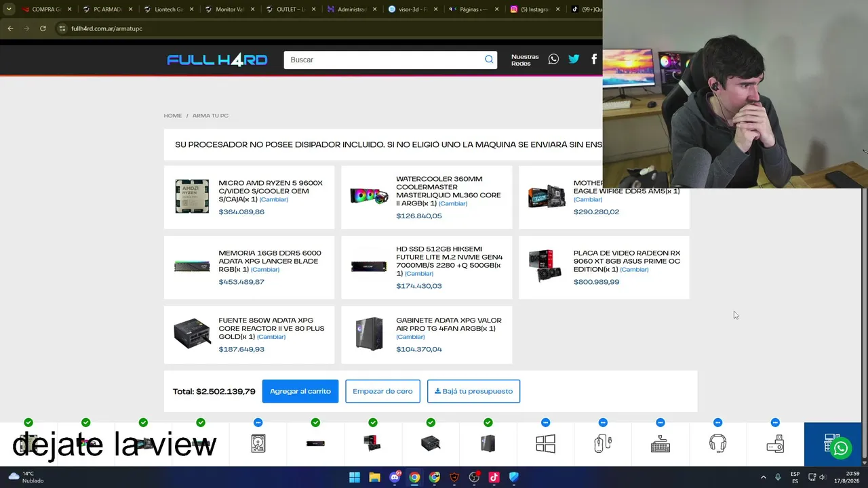Go to the Full H4rd logo homepage
This screenshot has height=488, width=868.
click(x=217, y=60)
